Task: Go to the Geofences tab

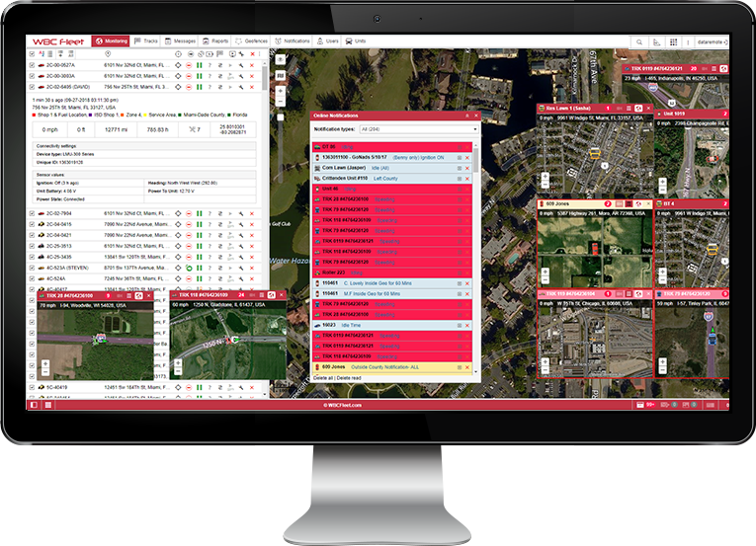Action: pyautogui.click(x=251, y=40)
